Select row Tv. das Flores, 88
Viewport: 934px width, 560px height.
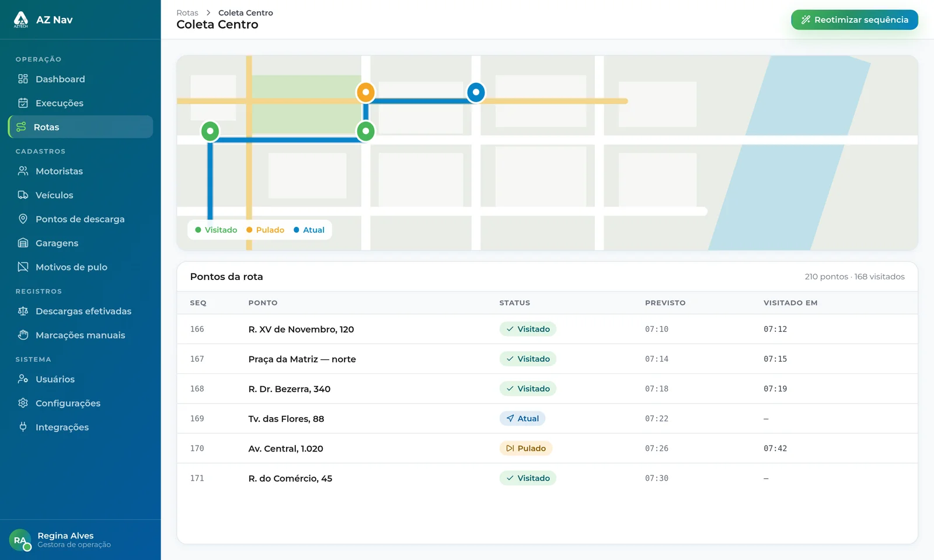tap(547, 418)
